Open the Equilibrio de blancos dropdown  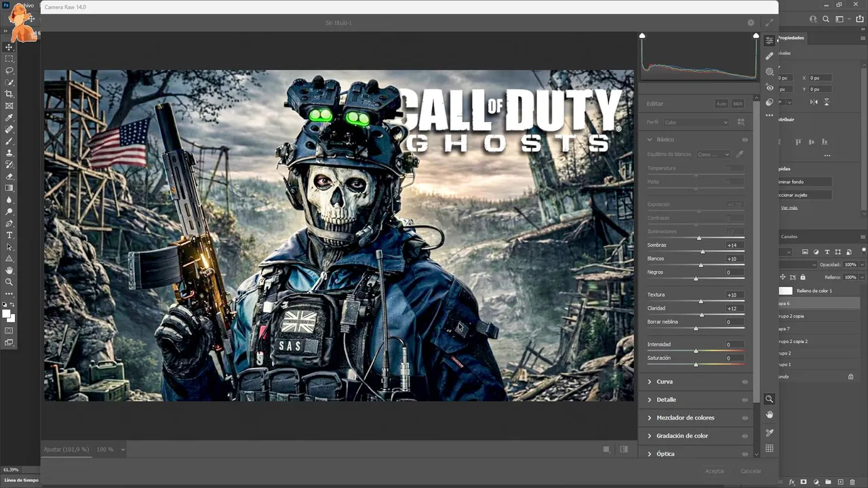point(714,155)
